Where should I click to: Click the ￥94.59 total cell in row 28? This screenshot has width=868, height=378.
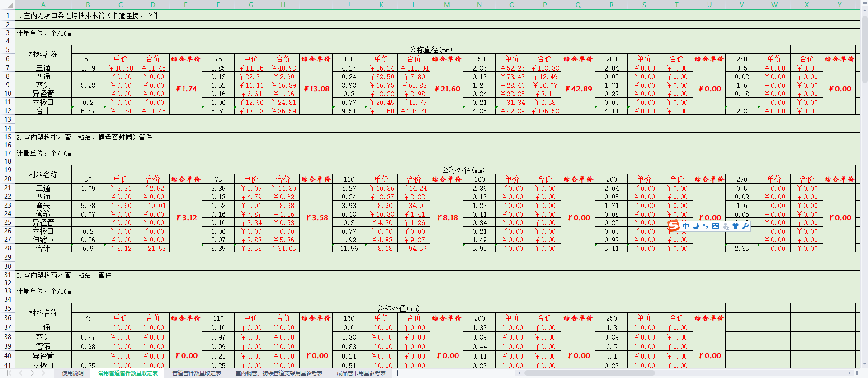click(414, 248)
